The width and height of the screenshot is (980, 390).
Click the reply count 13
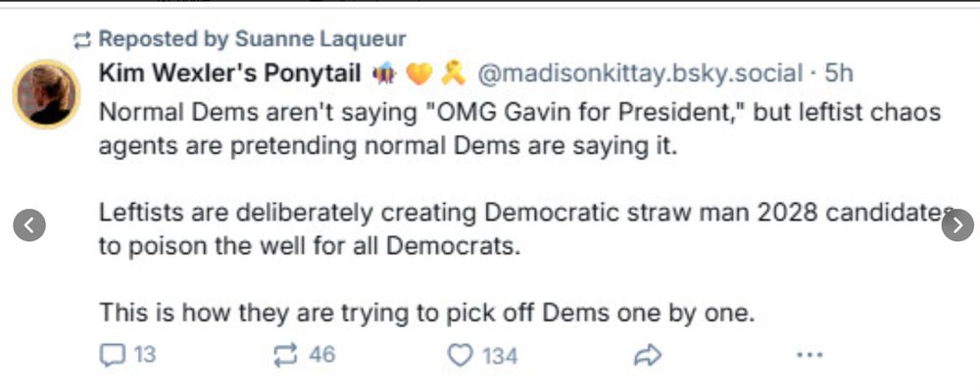tap(144, 356)
